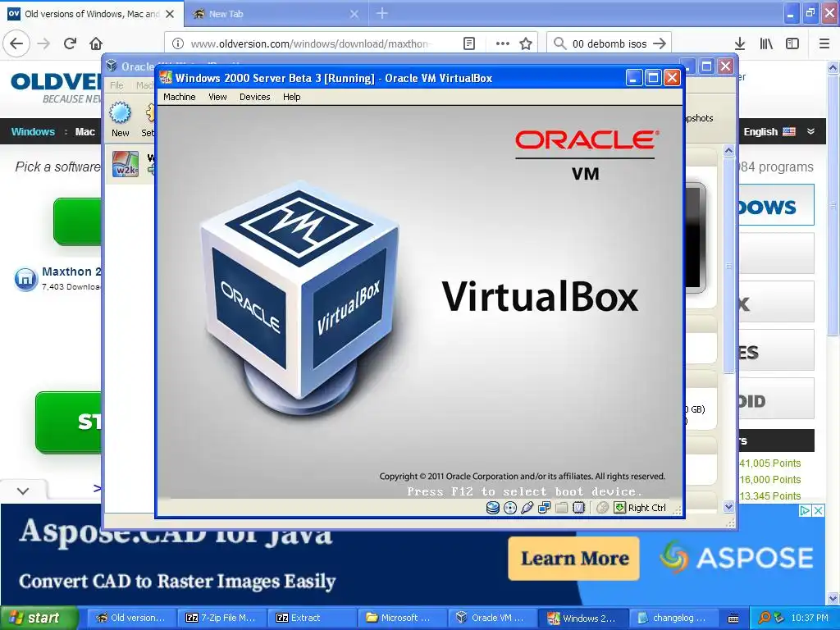Open the English language selector
This screenshot has height=630, width=840.
coord(769,132)
